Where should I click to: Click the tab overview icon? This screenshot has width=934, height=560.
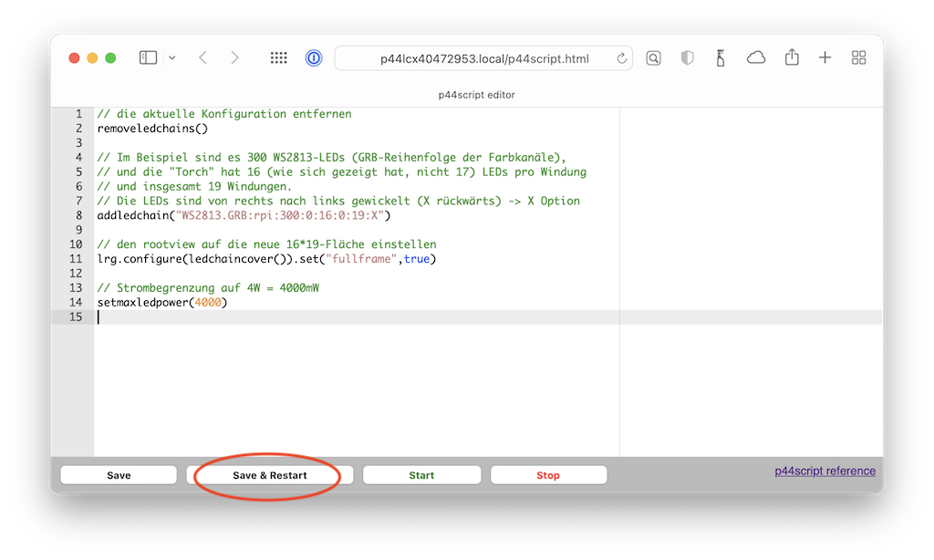[x=858, y=57]
